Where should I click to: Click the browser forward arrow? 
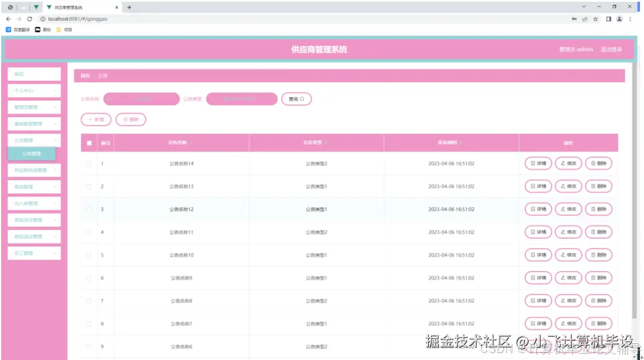pos(19,19)
